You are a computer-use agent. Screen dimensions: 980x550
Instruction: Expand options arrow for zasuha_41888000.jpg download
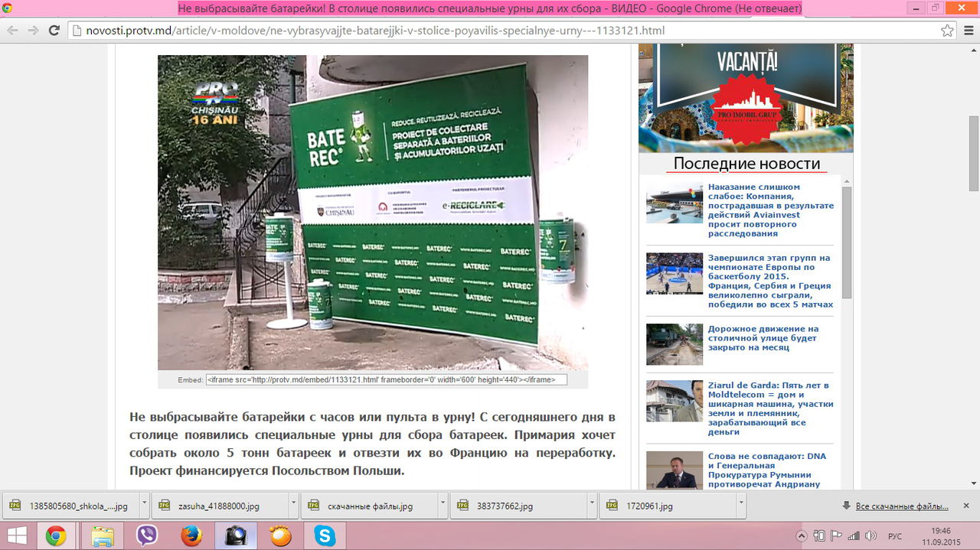coord(294,506)
